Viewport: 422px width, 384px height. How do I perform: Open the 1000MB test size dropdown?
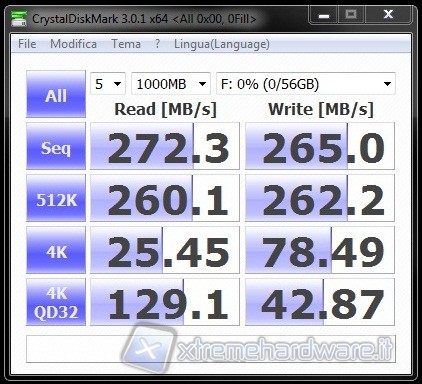coord(171,84)
